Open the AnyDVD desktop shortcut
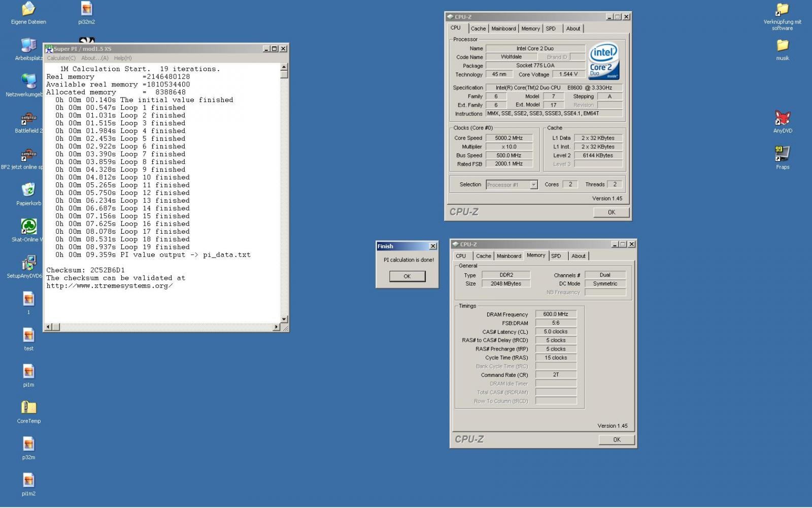Screen dimensions: 812x508 [x=782, y=118]
